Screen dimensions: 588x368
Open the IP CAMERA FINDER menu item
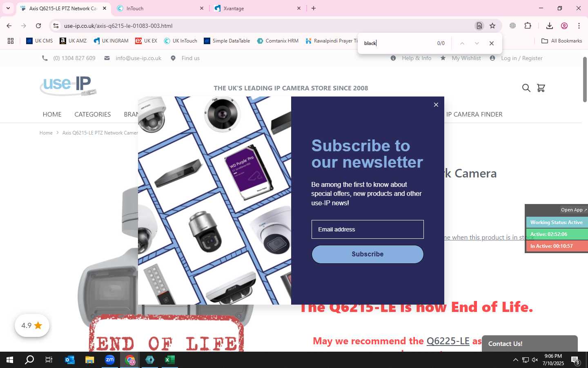pos(474,114)
